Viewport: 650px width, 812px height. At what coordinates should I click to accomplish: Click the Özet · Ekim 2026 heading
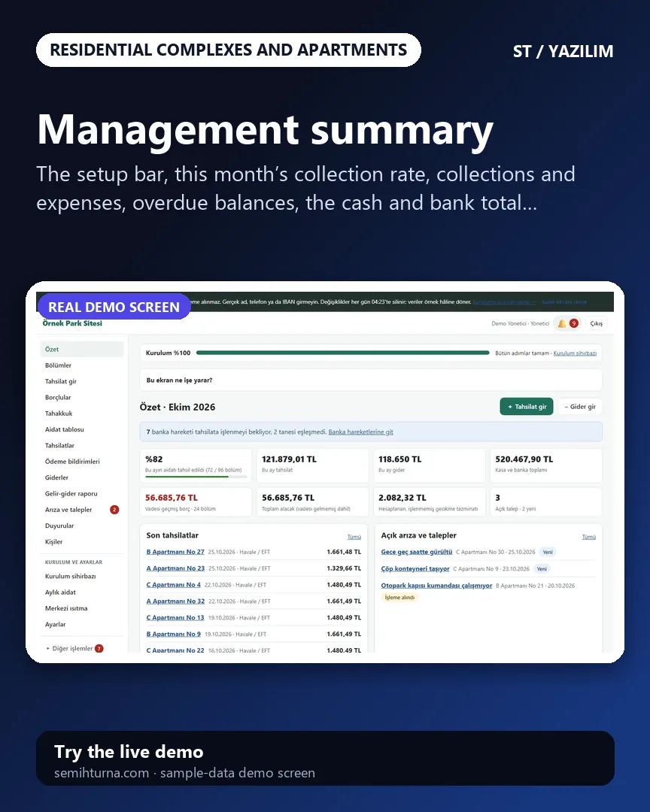click(178, 407)
